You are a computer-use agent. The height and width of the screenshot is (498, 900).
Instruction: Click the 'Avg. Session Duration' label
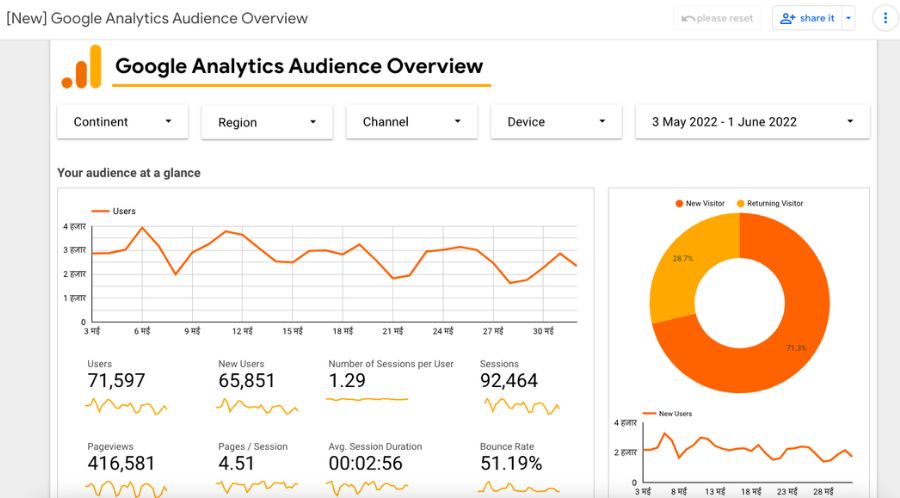(x=375, y=446)
